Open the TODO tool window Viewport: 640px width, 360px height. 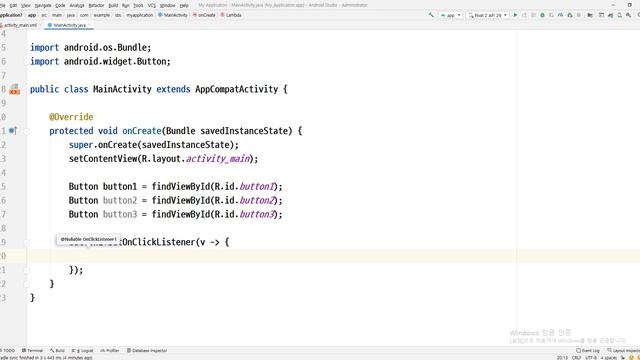coord(7,351)
